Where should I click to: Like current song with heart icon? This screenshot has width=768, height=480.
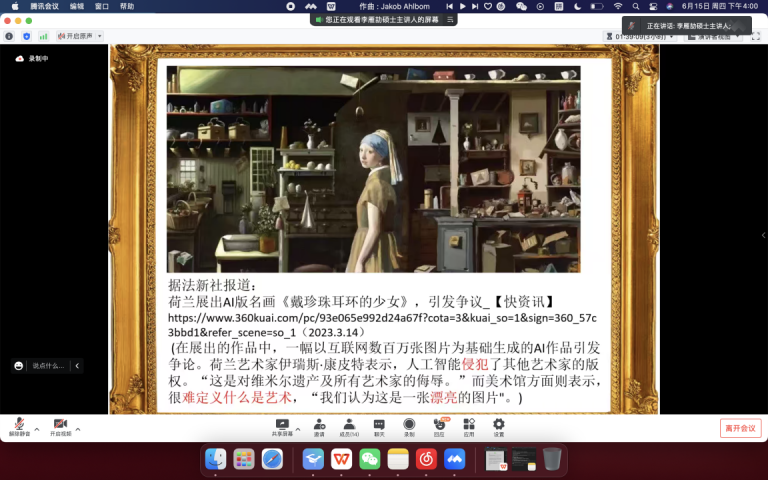click(488, 6)
